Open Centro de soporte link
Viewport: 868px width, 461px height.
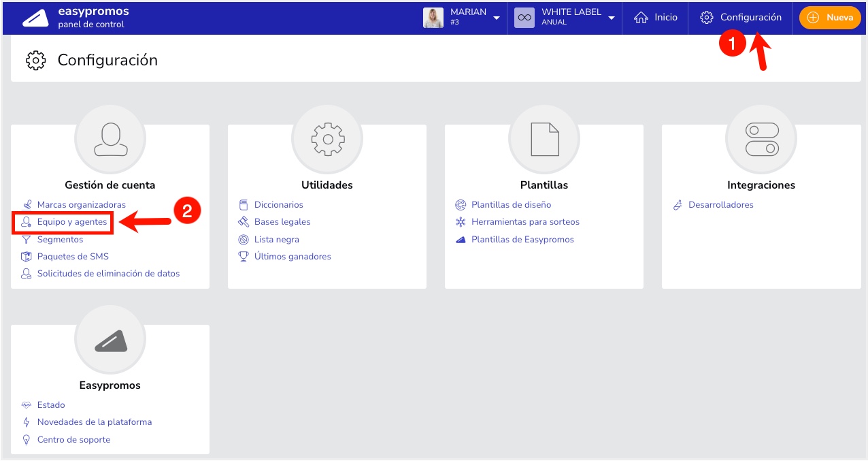pyautogui.click(x=74, y=440)
